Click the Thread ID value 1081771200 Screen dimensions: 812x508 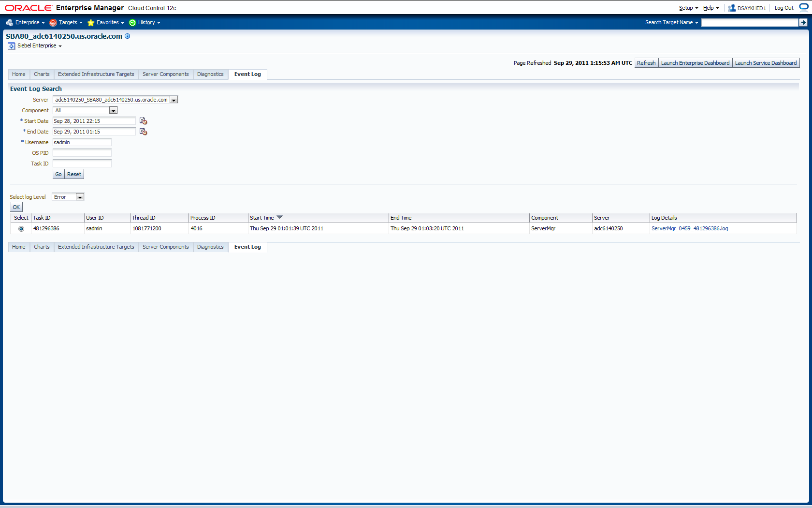click(147, 228)
